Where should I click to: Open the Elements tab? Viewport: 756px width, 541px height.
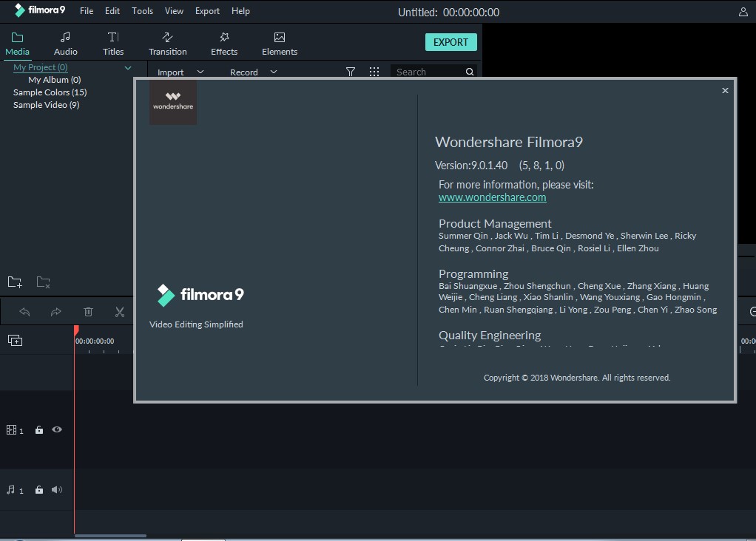(280, 44)
